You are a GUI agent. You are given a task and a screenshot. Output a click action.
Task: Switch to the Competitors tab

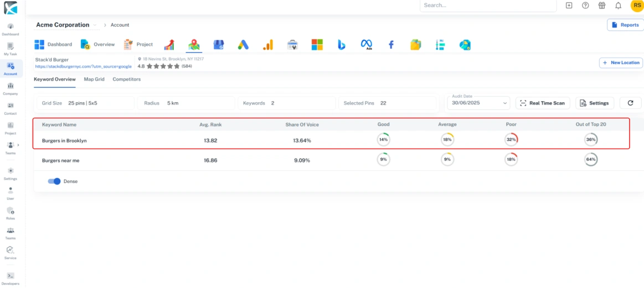coord(126,79)
